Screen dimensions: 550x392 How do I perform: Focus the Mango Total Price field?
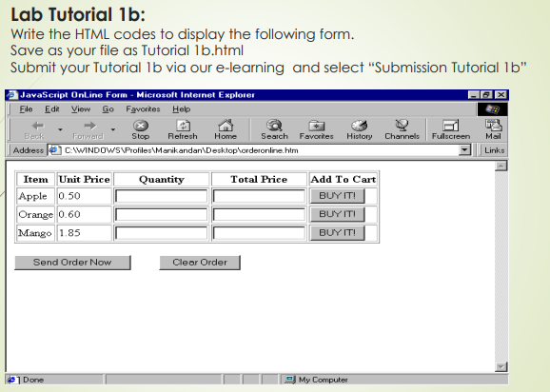tap(259, 233)
